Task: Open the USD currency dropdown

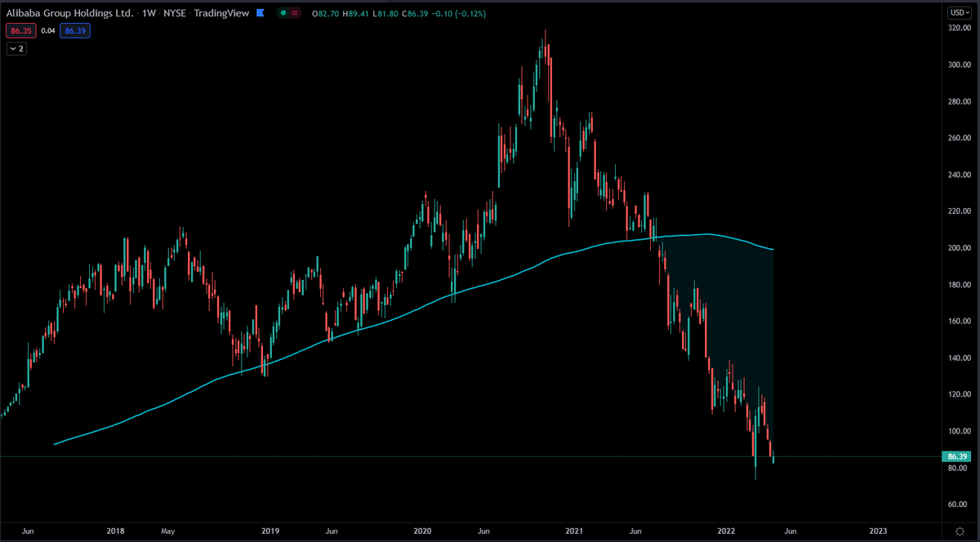Action: point(959,12)
